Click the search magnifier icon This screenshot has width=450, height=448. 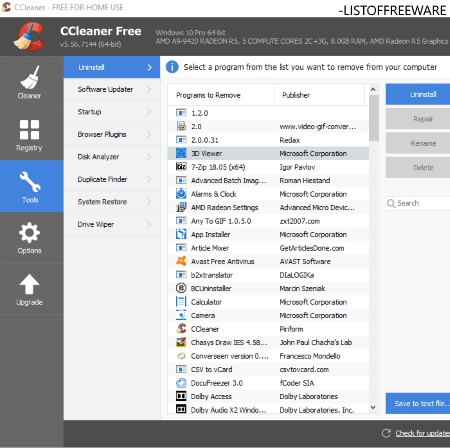tap(391, 203)
